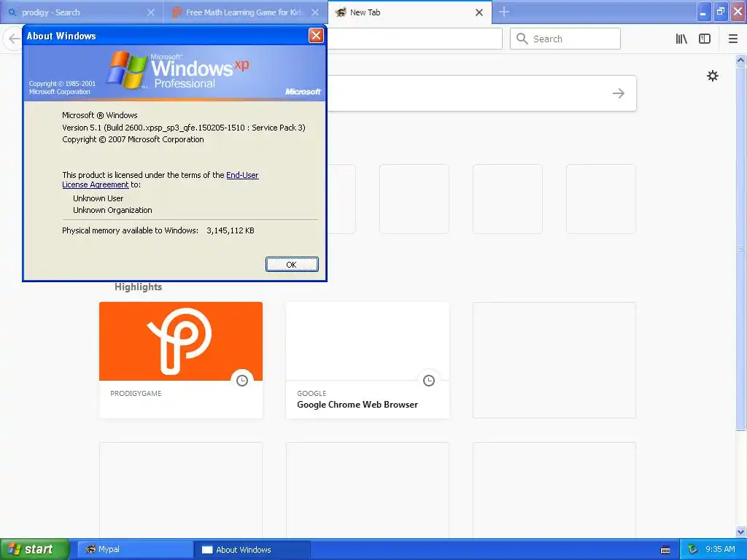This screenshot has height=560, width=747.
Task: Toggle the sidebar icon
Action: 705,39
